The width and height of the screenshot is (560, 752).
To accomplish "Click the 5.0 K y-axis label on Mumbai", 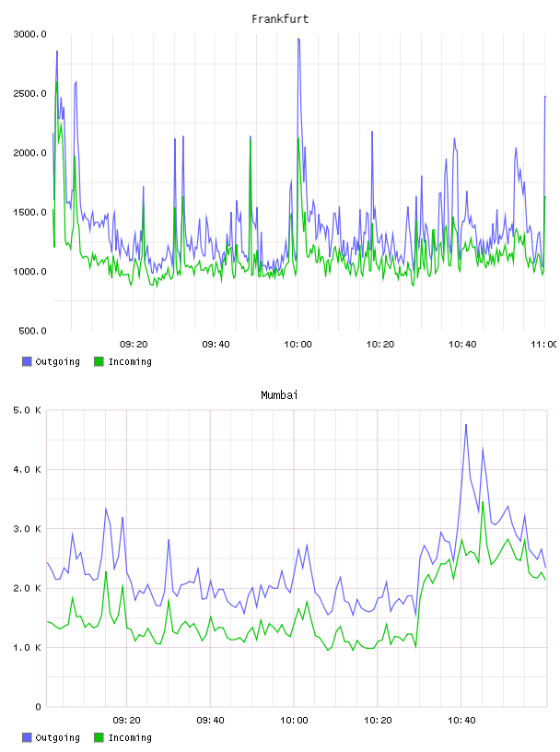I will coord(27,410).
